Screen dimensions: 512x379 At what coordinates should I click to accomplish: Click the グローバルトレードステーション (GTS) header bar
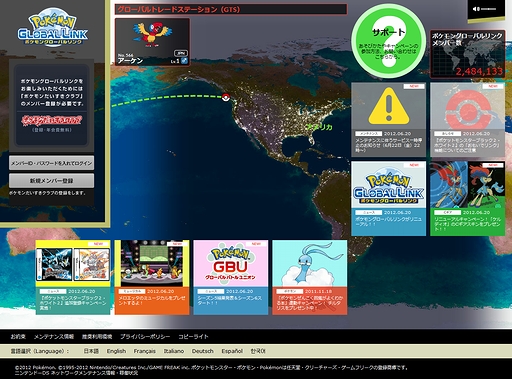pos(231,9)
